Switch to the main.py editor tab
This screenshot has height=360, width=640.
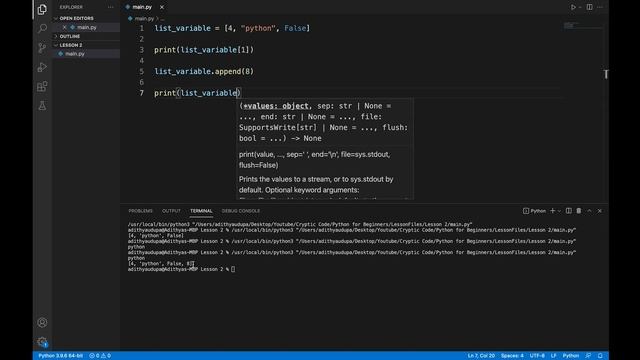[x=142, y=7]
